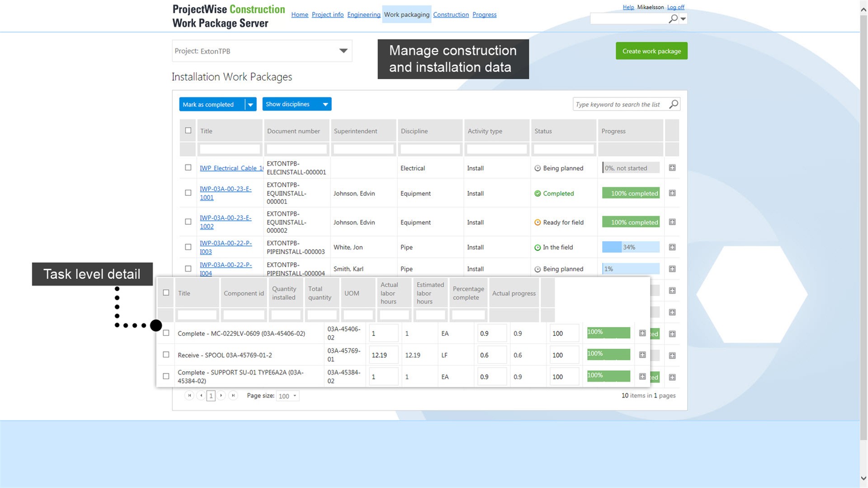The height and width of the screenshot is (488, 868).
Task: Click the Title column filter box
Action: coord(230,149)
